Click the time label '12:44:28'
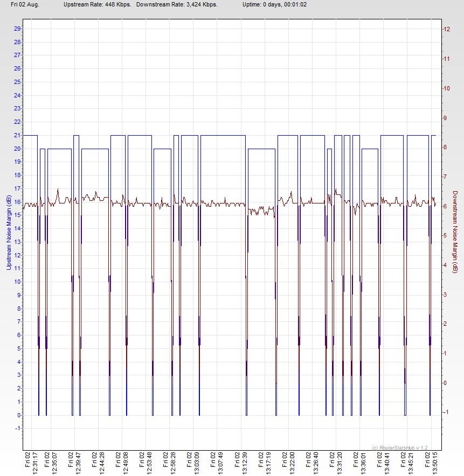This screenshot has width=464, height=476. point(102,463)
